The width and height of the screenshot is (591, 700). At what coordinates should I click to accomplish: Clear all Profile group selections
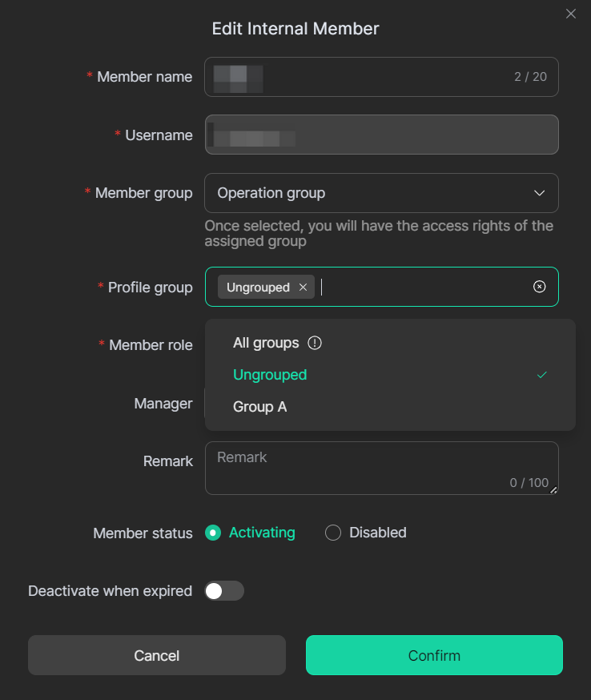click(x=539, y=287)
